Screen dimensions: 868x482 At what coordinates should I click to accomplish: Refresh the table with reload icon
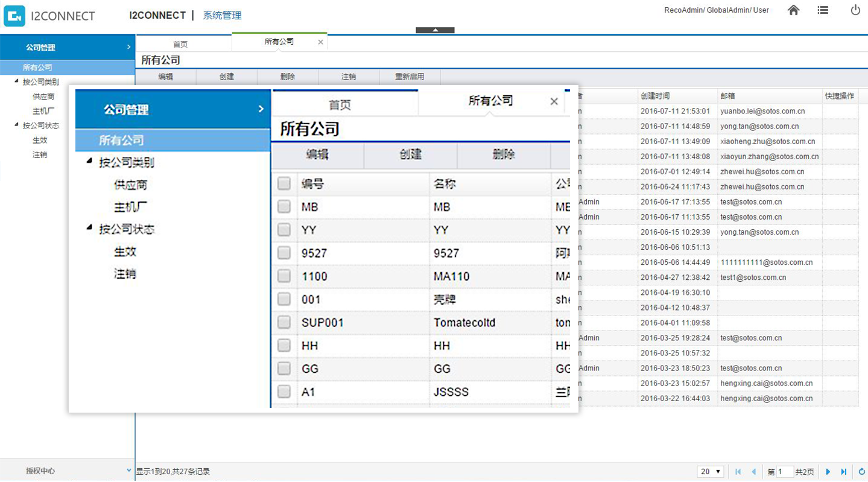tap(862, 472)
